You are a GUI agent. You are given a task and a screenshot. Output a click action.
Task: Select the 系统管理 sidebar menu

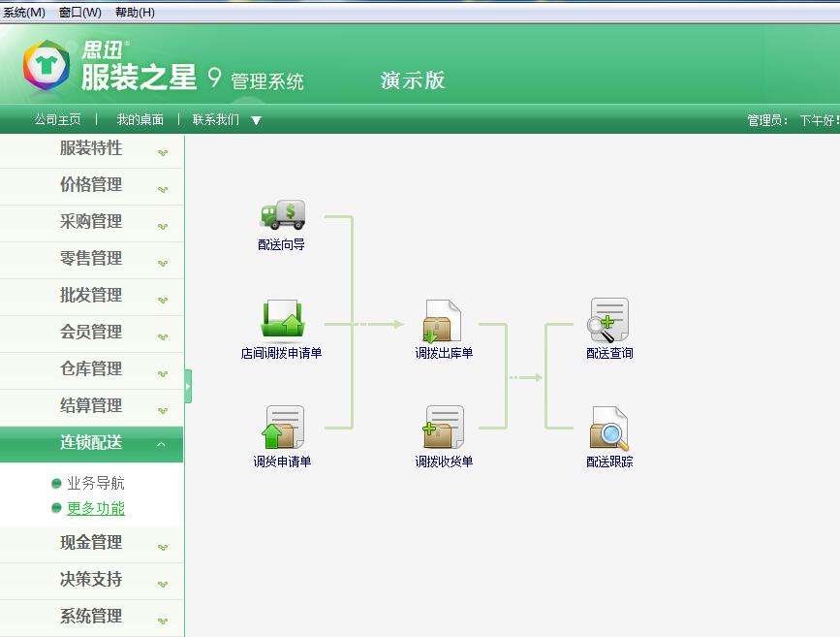[x=92, y=617]
